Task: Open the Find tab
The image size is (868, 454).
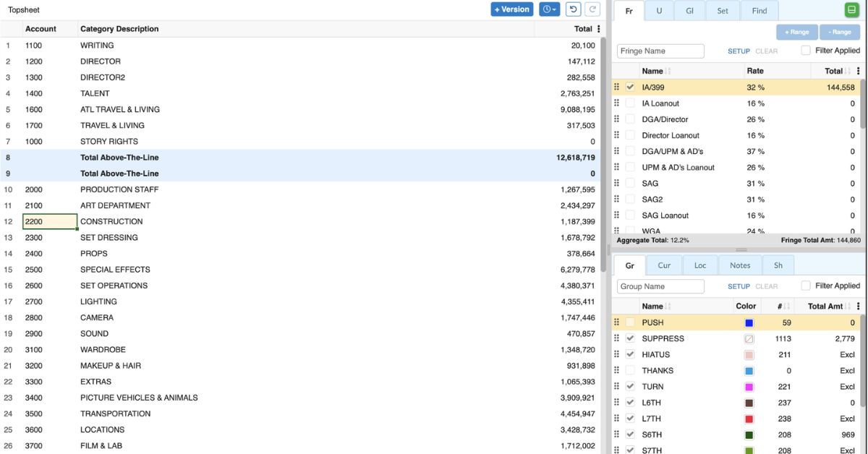Action: point(759,11)
